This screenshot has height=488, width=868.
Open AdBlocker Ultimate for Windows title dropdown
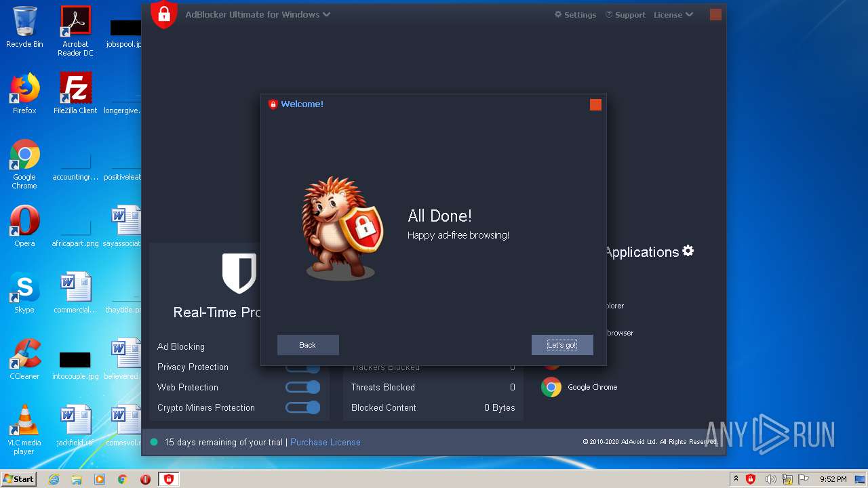(258, 14)
